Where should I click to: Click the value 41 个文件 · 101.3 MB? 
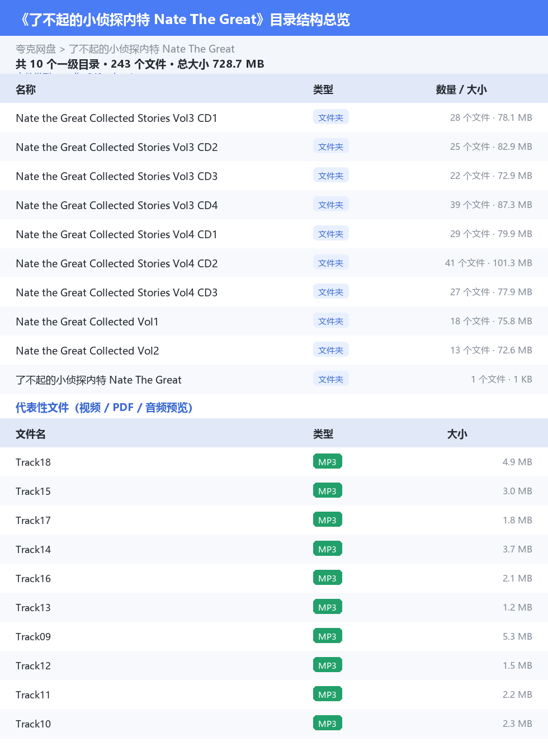point(489,263)
